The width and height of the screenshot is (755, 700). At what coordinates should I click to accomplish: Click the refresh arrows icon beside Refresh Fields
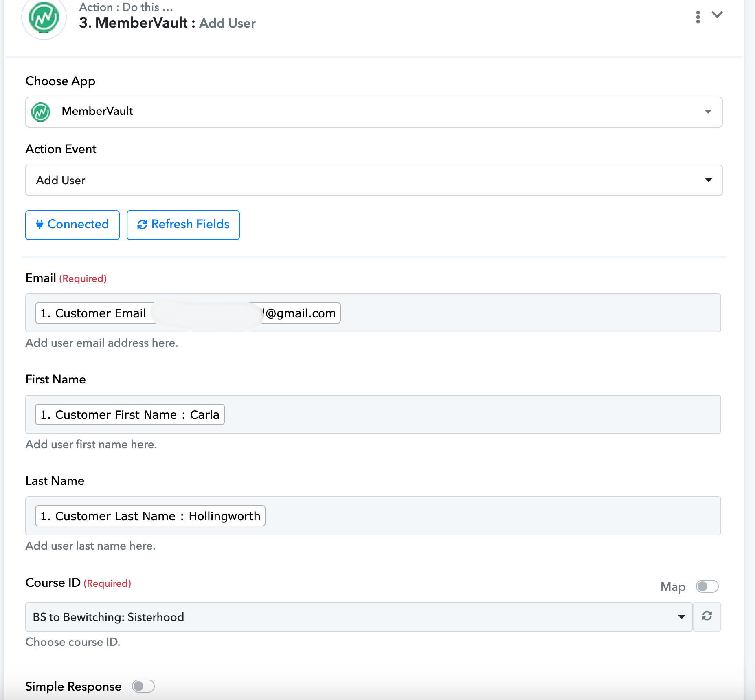click(142, 225)
